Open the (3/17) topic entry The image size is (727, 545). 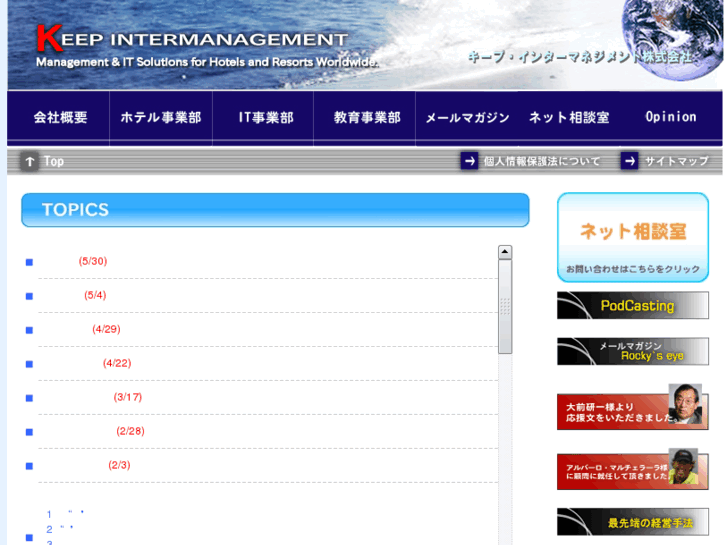coord(128,397)
